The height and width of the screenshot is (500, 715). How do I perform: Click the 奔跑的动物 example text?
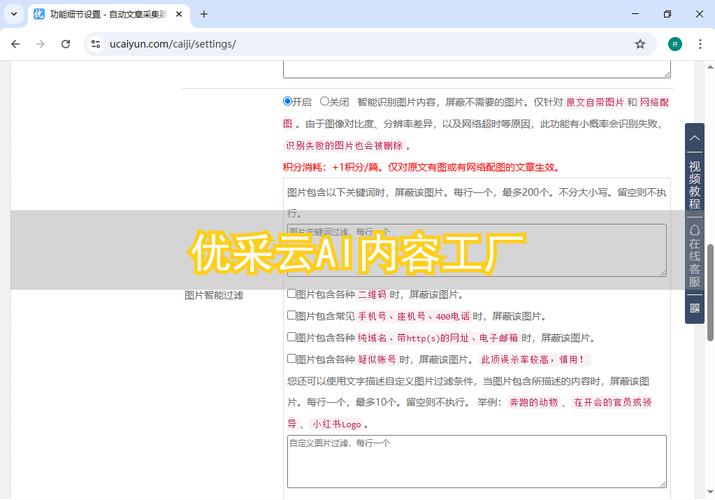[x=534, y=402]
